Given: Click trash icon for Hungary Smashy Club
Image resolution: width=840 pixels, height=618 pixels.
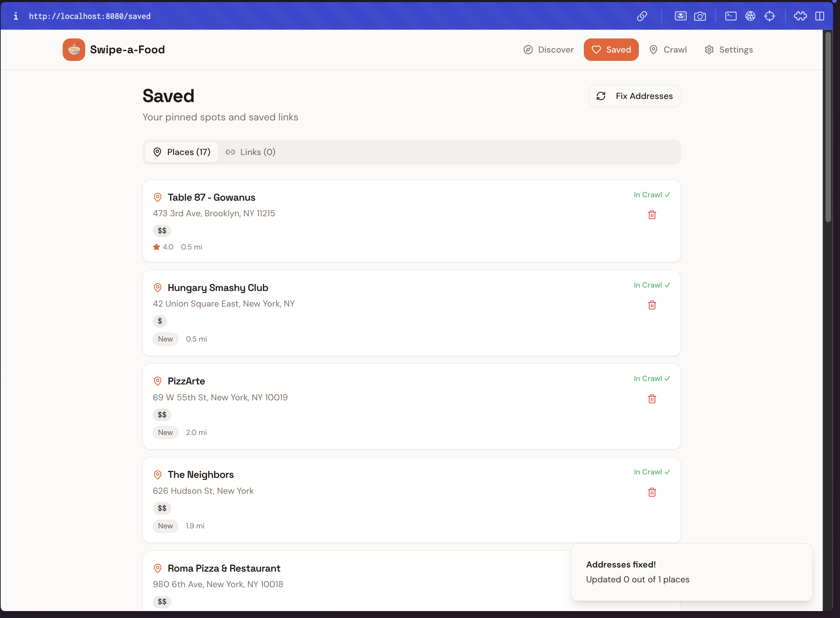Looking at the screenshot, I should tap(652, 305).
